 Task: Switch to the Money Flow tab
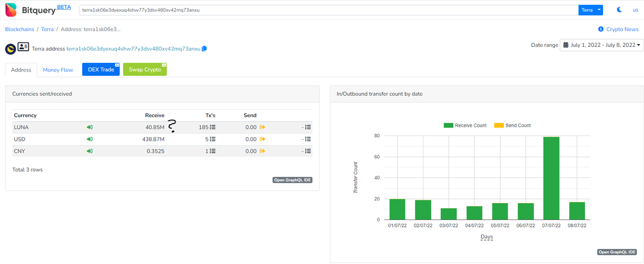(x=58, y=70)
